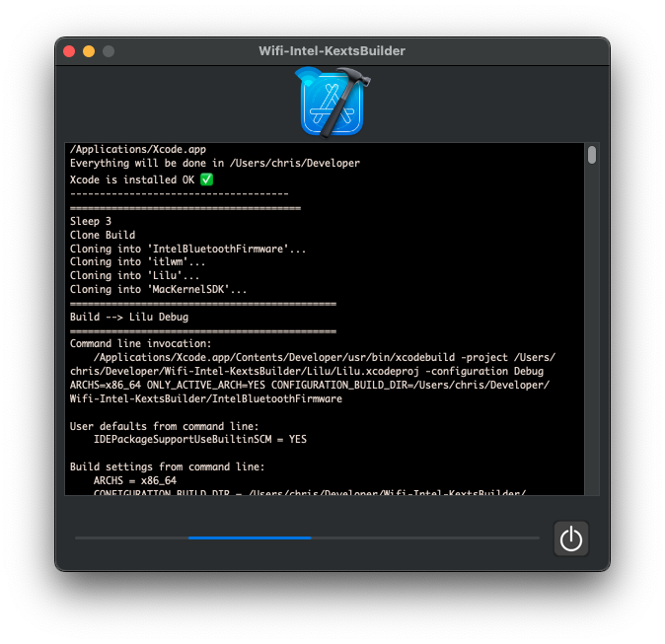Click the text 'Xcode is installed OK'

tap(132, 179)
